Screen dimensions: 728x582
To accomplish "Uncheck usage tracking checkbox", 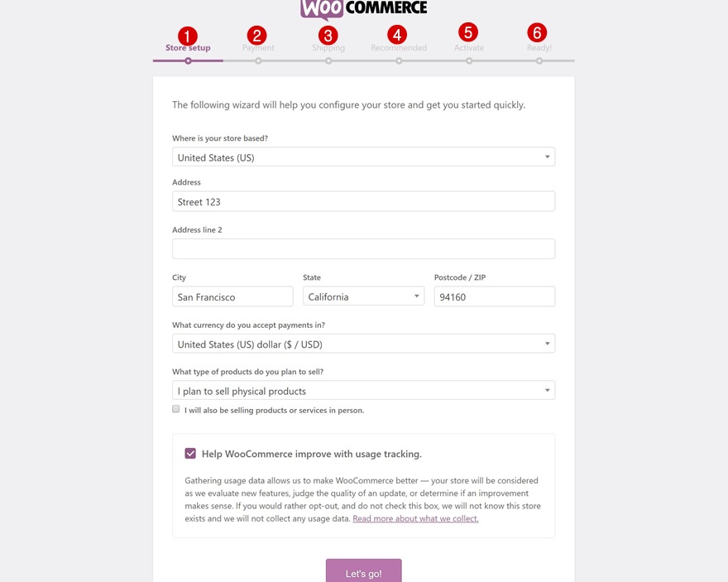I will 191,454.
